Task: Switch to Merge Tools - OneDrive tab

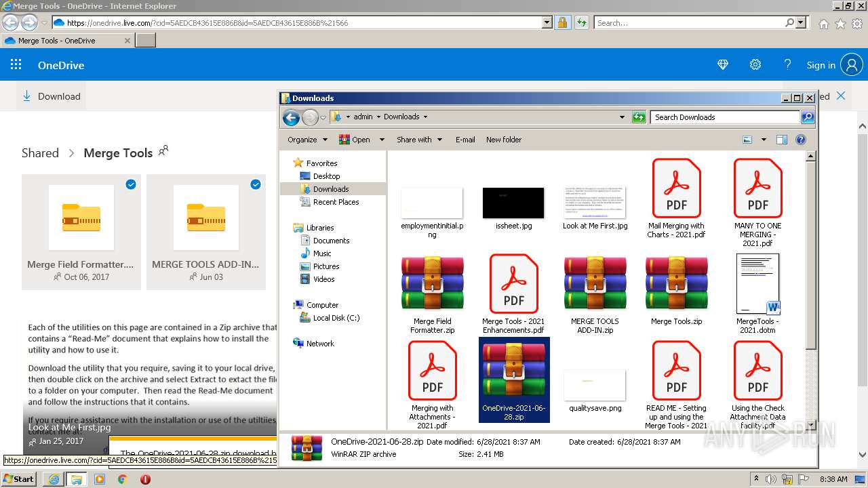Action: (x=66, y=41)
